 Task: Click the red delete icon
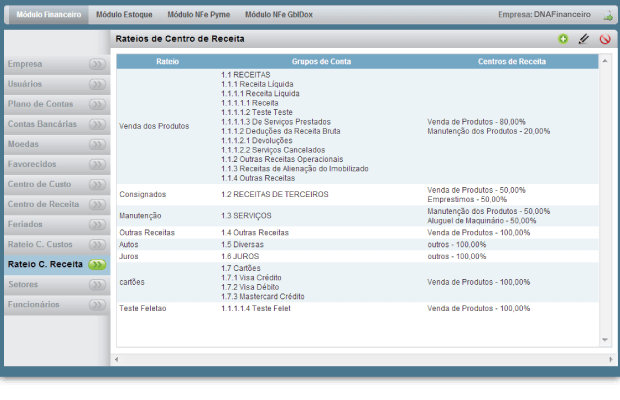[605, 39]
